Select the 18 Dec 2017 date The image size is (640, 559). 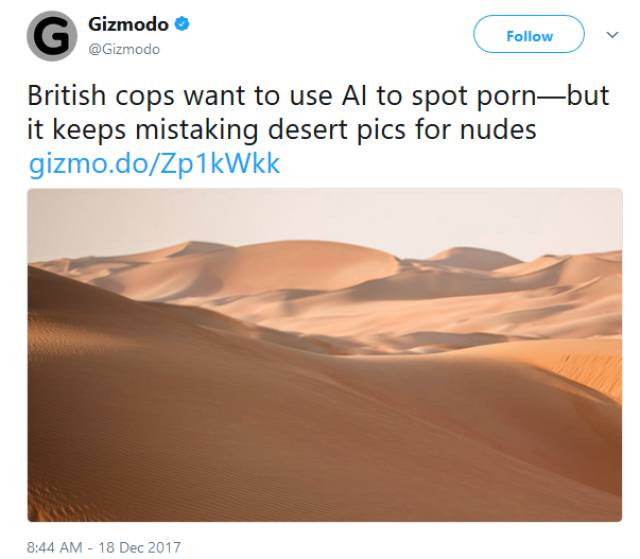(139, 547)
